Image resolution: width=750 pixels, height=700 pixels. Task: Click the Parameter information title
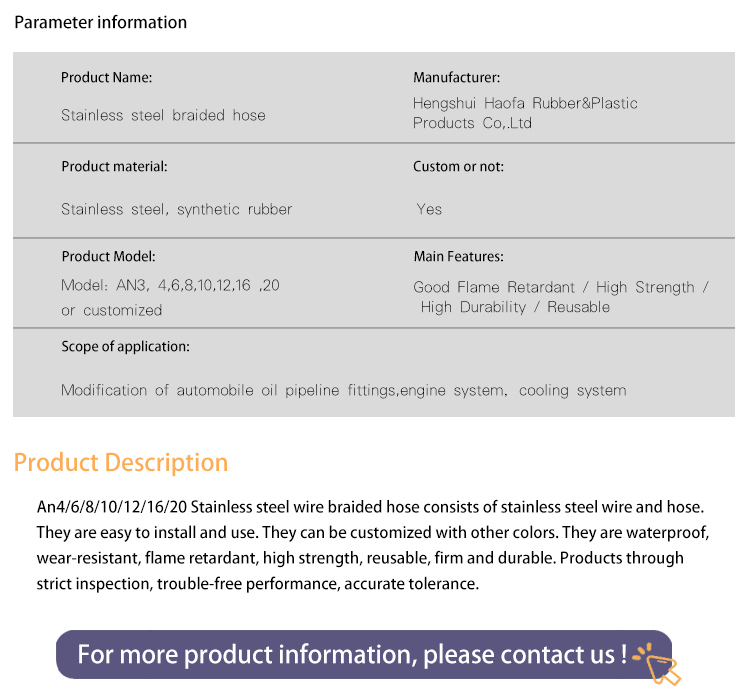tap(100, 22)
